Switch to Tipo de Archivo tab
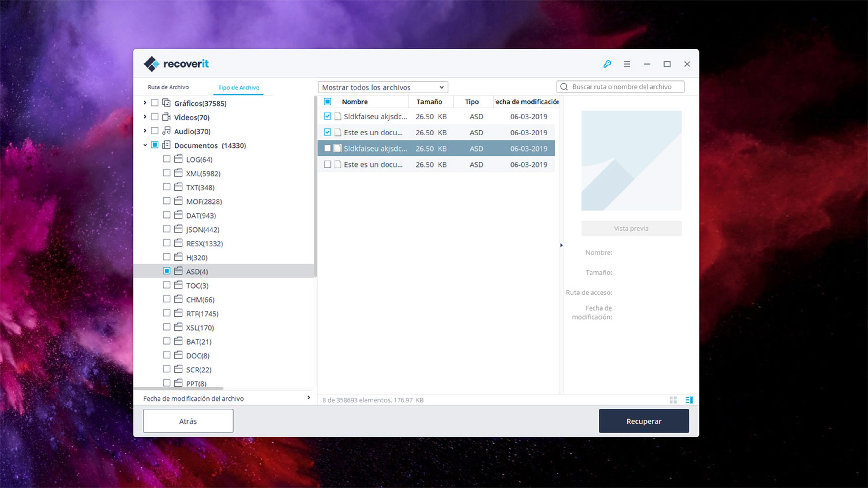Viewport: 868px width, 488px height. coord(238,87)
